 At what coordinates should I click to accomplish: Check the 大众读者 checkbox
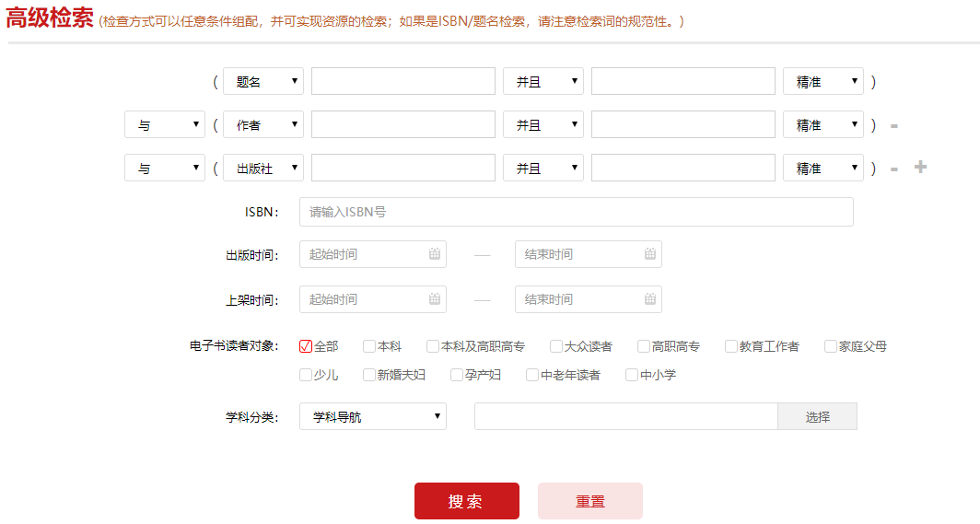click(x=556, y=346)
